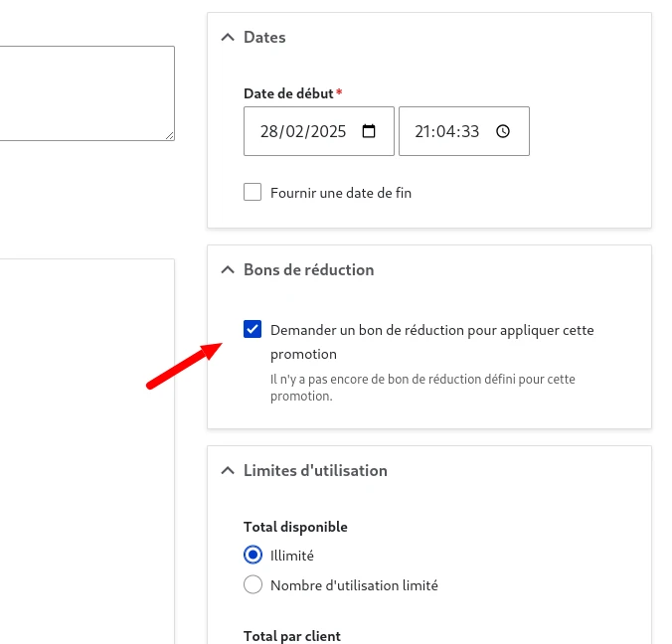Open the calendar picker icon in start date
Image resolution: width=672 pixels, height=644 pixels.
[369, 131]
